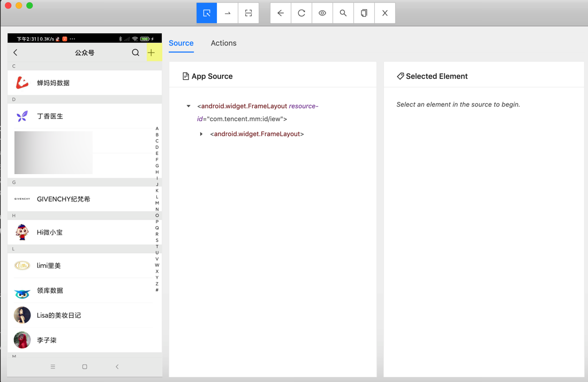
Task: Click the App Source heading
Action: 212,76
